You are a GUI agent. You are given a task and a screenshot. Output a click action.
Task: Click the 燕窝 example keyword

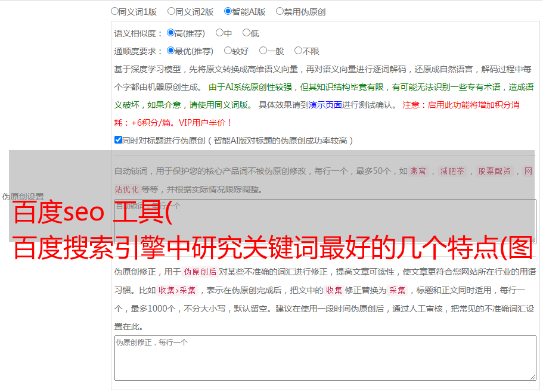[x=418, y=171]
